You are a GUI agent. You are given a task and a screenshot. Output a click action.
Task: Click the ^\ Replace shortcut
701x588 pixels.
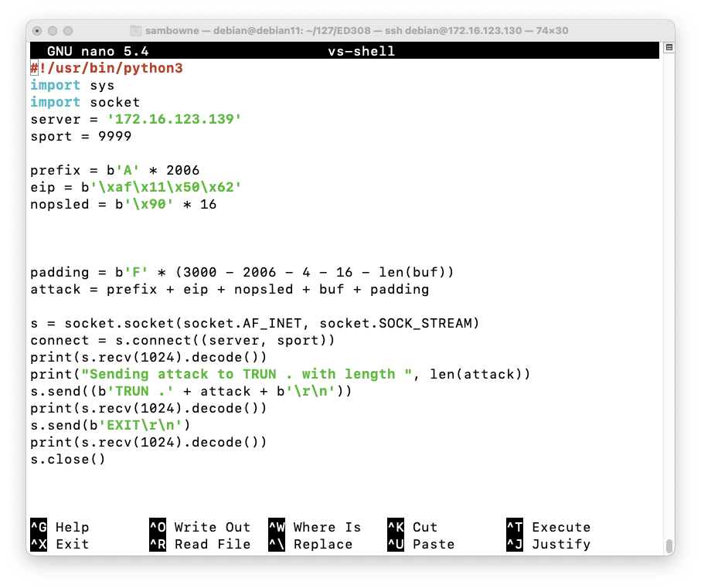pos(311,544)
